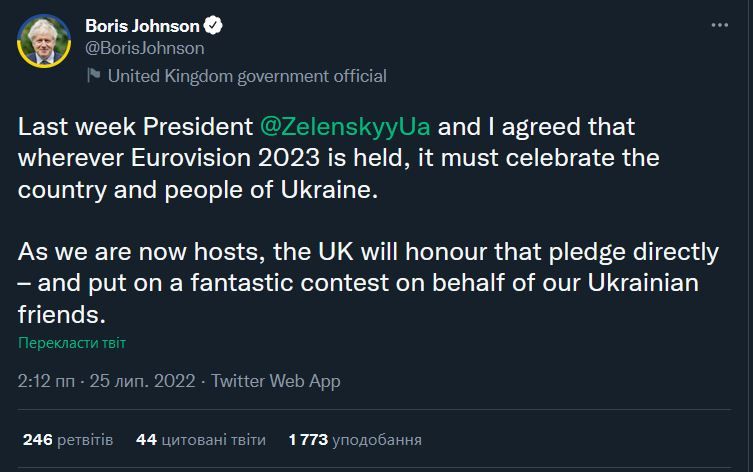
Task: Open the Twitter Web App source link
Action: click(x=276, y=381)
